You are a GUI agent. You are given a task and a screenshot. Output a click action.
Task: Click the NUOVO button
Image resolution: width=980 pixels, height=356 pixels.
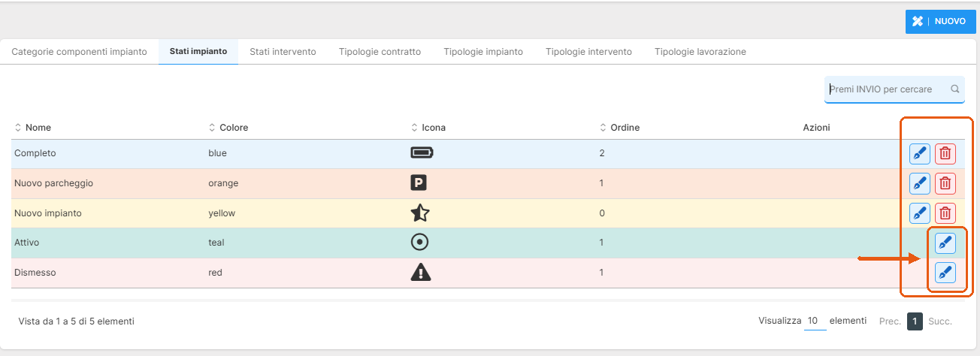point(940,21)
